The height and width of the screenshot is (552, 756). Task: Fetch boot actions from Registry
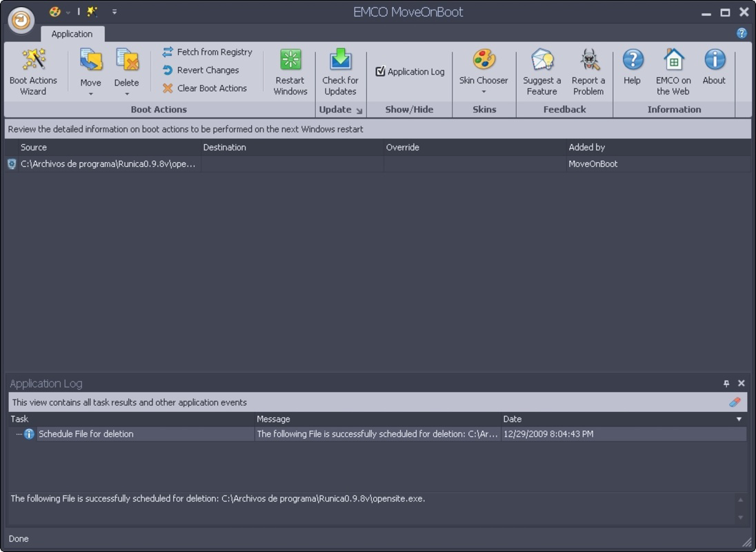pyautogui.click(x=208, y=52)
